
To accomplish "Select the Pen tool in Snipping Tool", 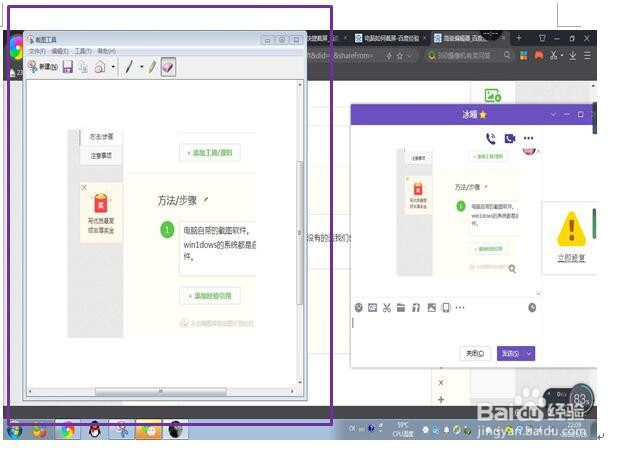I will click(129, 67).
